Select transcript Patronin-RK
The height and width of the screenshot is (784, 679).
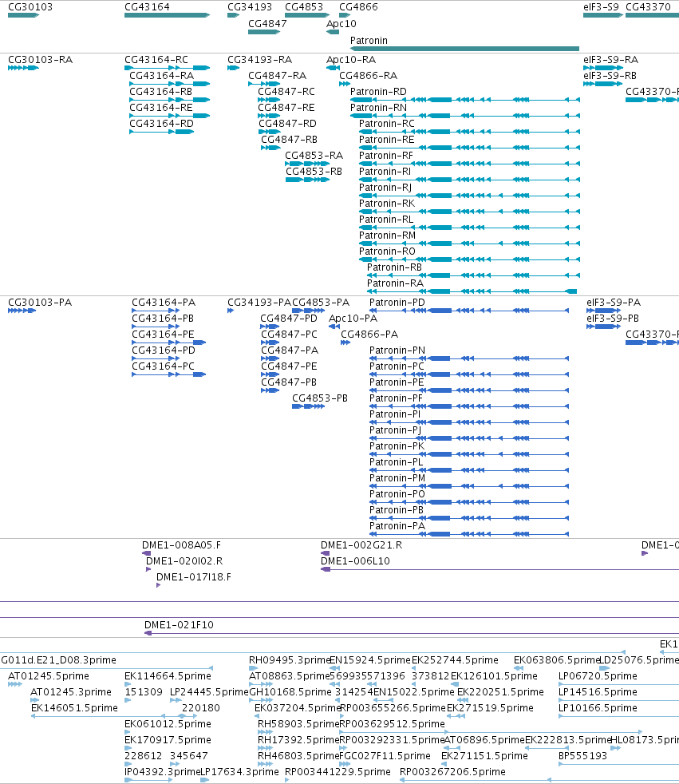[387, 204]
